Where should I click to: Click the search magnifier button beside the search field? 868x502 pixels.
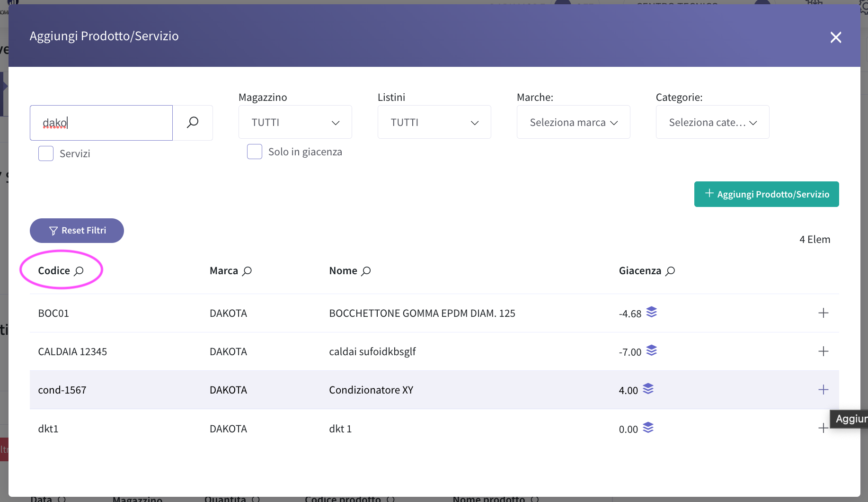[193, 123]
